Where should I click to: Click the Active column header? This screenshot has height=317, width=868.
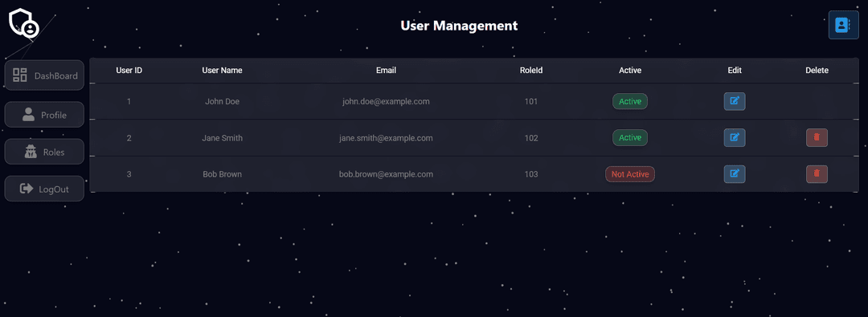click(630, 71)
